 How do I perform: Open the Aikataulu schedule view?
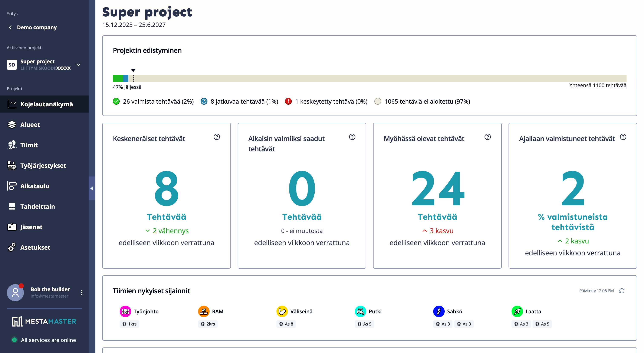point(35,186)
